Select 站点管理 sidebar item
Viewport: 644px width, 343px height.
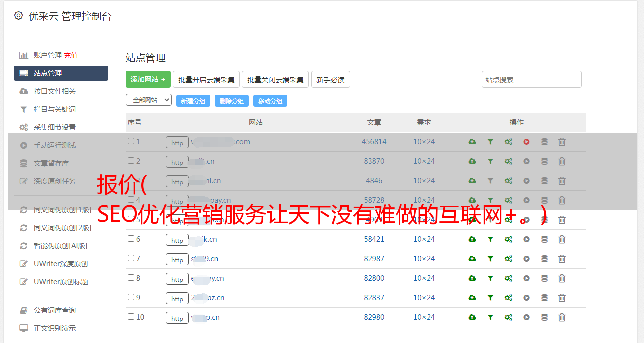61,73
